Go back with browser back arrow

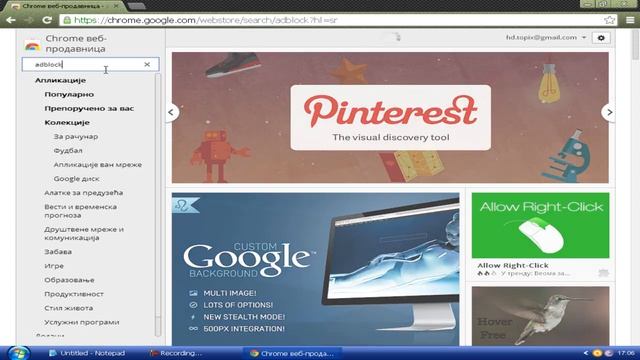pos(11,20)
